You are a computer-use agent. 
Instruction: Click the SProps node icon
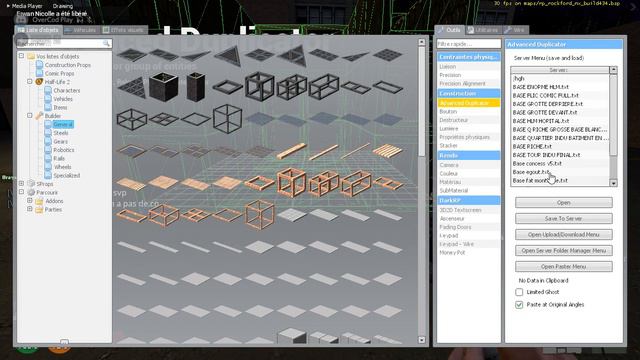click(31, 184)
